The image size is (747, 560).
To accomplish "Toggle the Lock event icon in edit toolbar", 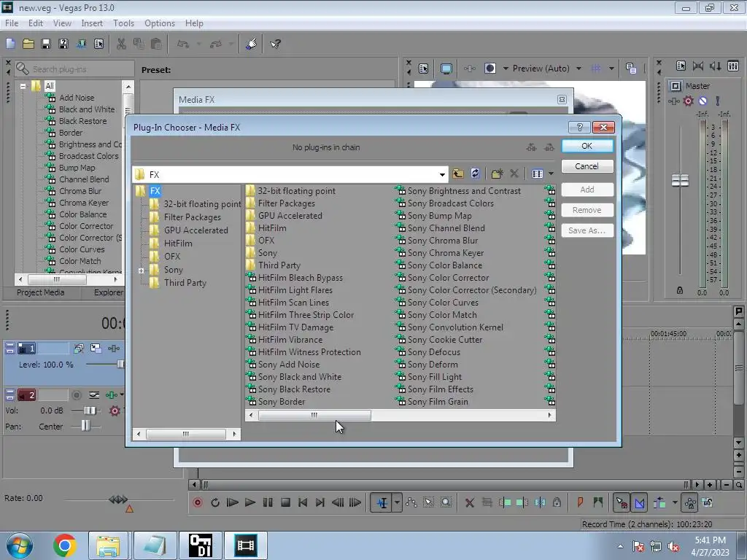I will [557, 502].
